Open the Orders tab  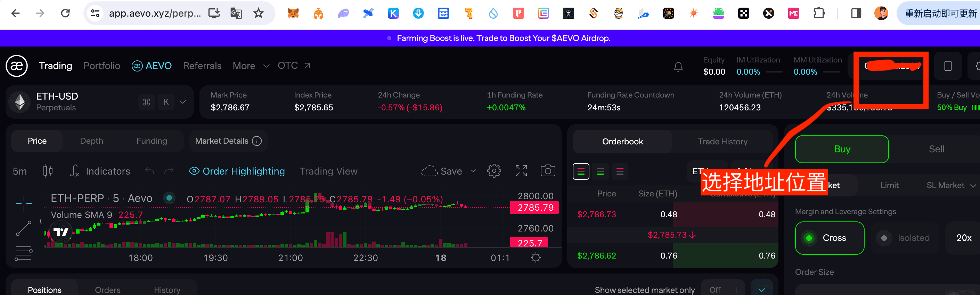point(108,290)
